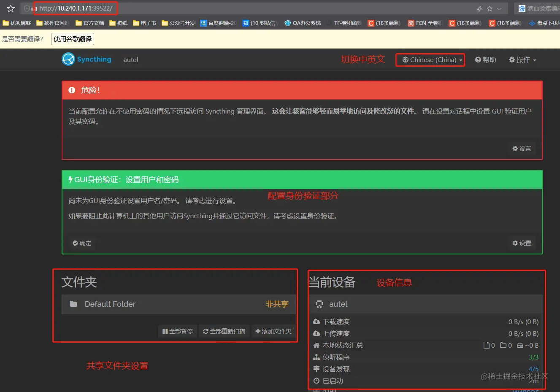Screen dimensions: 560x392
Task: Click the Syncthing logo in the navbar
Action: 87,59
